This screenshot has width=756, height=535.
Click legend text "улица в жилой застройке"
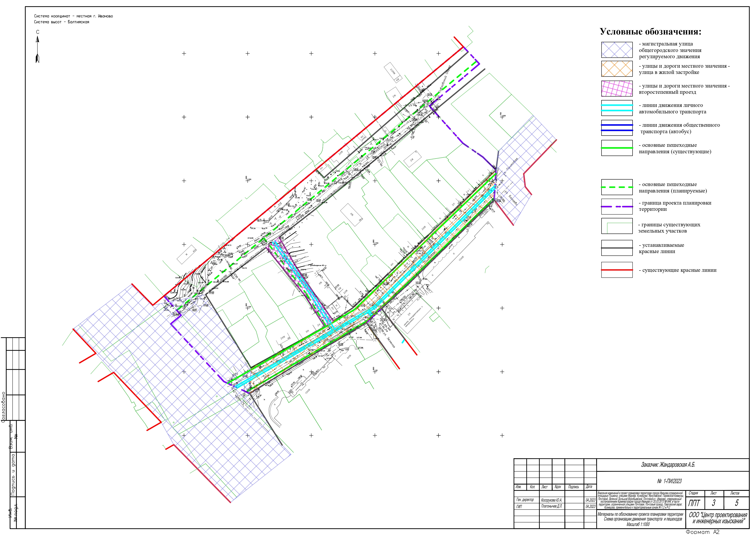point(669,72)
